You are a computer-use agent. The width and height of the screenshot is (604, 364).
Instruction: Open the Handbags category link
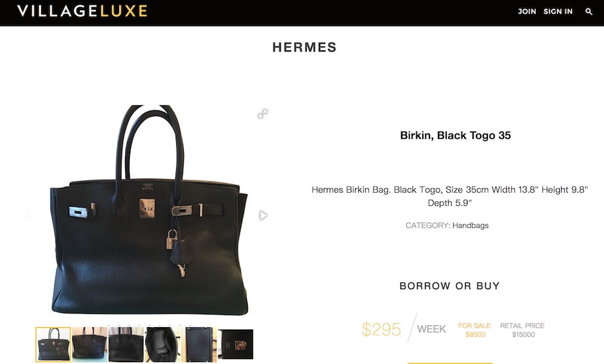[471, 226]
